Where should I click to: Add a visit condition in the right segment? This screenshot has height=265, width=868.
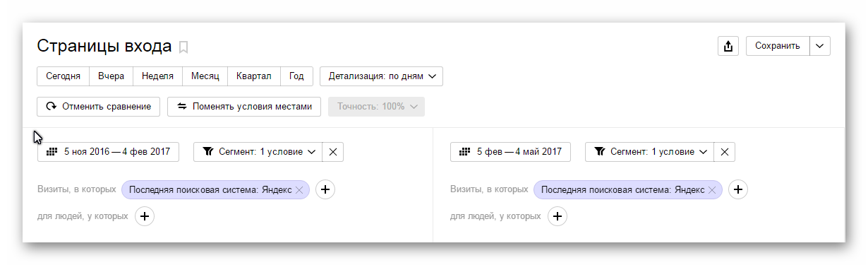coord(737,189)
